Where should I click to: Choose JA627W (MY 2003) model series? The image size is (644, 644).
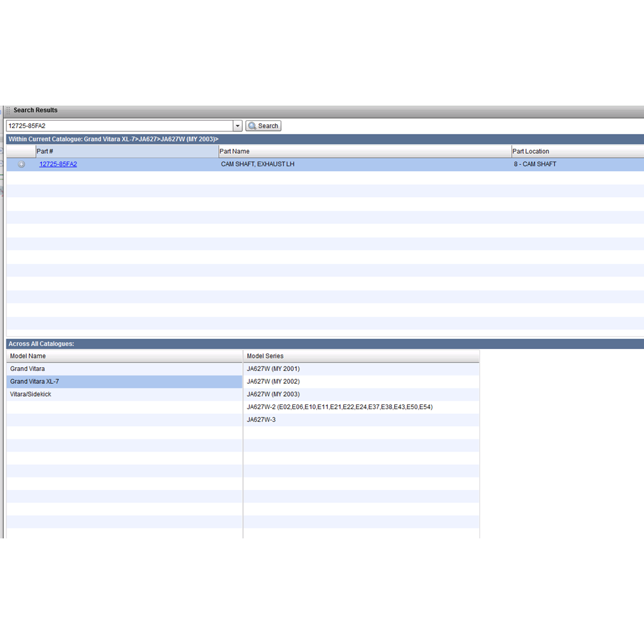click(x=273, y=394)
